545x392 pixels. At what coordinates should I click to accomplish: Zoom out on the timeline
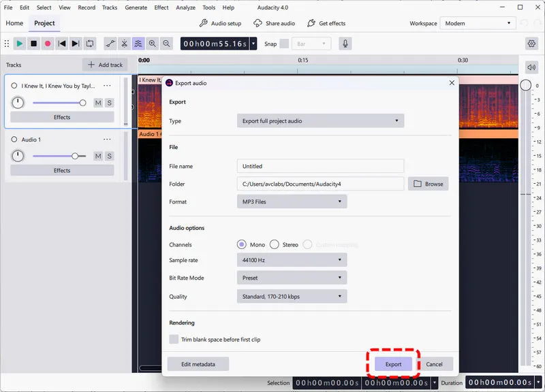166,44
